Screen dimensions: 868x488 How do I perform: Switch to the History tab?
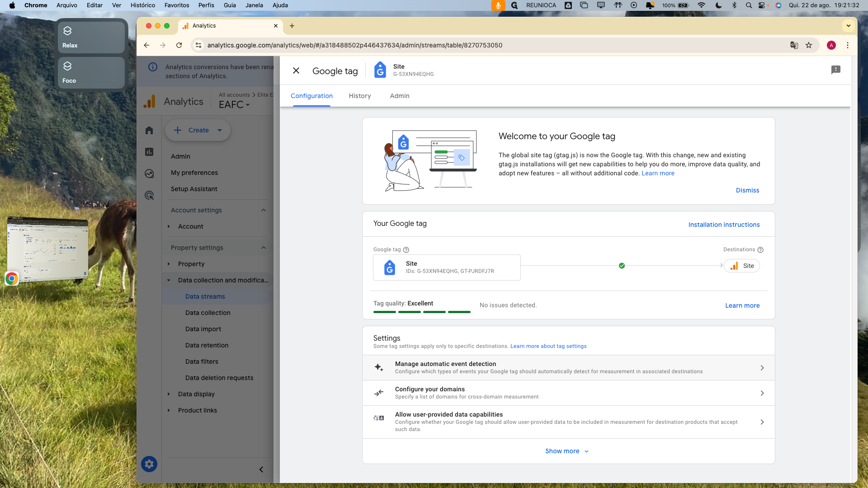pos(360,96)
